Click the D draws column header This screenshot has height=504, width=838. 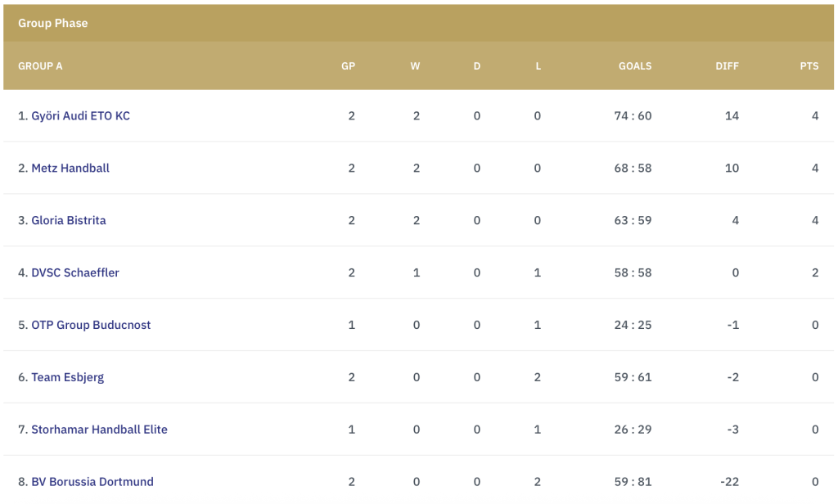(477, 66)
